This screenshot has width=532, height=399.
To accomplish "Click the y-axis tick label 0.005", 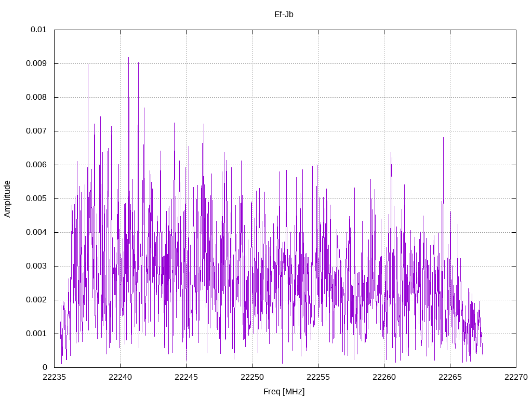I will point(37,198).
